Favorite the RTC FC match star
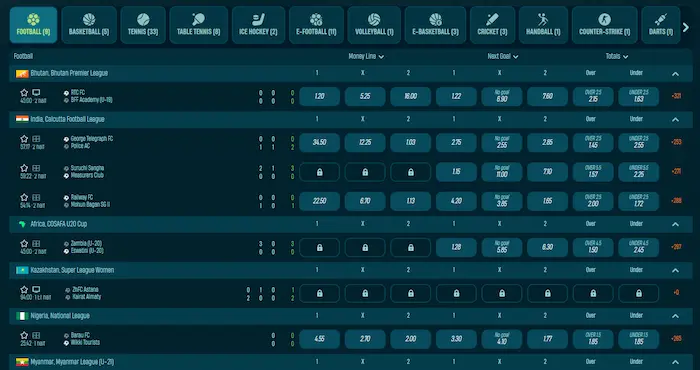700x370 pixels. [x=24, y=93]
